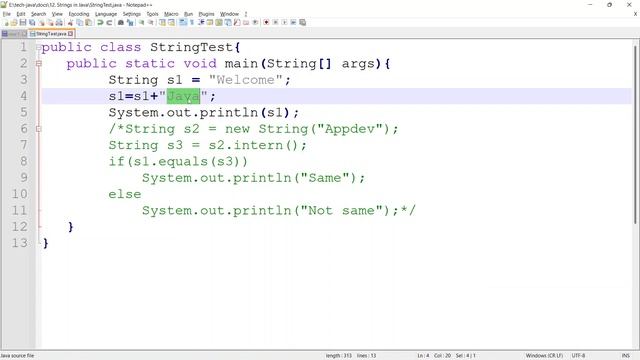Viewport: 640px width, 360px height.
Task: Click UTF-8 encoding in status bar
Action: pyautogui.click(x=578, y=356)
